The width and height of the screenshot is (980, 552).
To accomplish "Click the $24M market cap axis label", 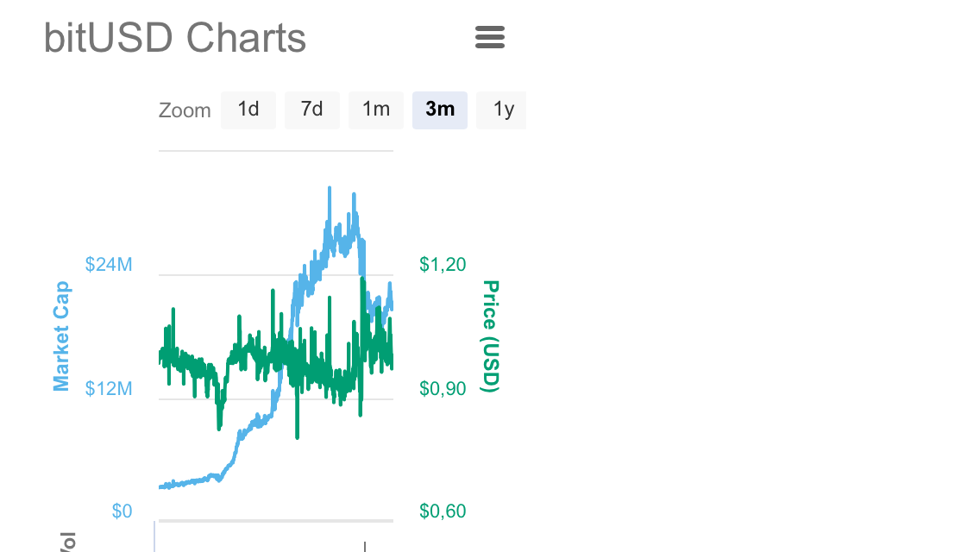I will coord(109,265).
